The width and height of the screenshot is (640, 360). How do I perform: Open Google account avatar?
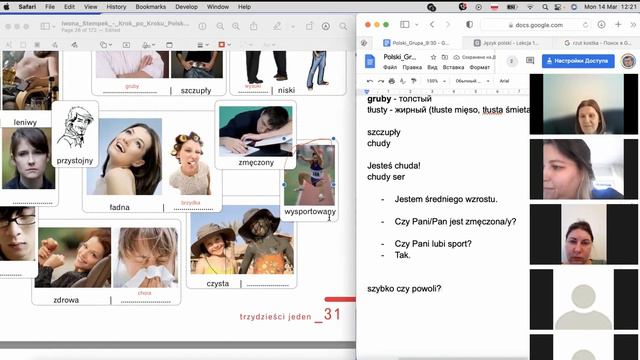pos(628,61)
